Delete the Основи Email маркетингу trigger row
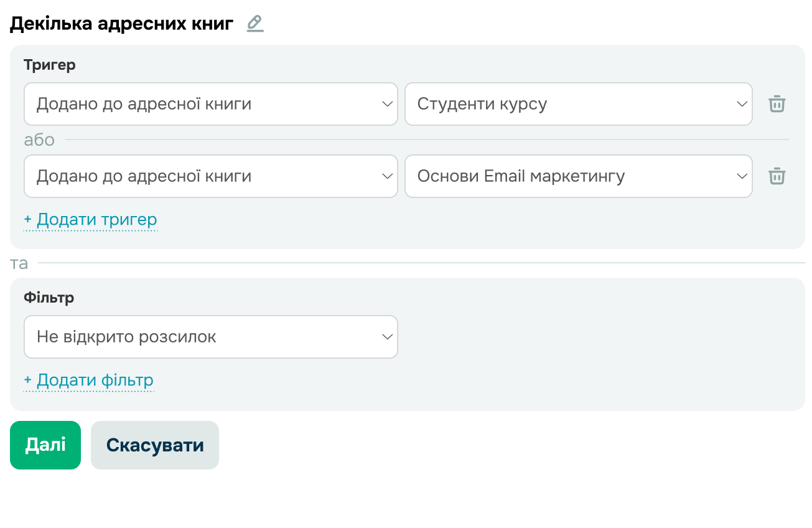This screenshot has width=812, height=528. (777, 176)
